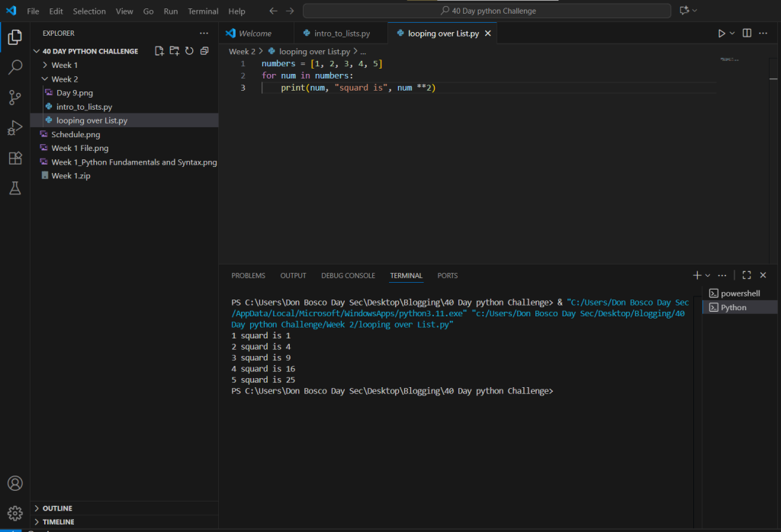781x532 pixels.
Task: Click the command center search box
Action: (x=487, y=11)
